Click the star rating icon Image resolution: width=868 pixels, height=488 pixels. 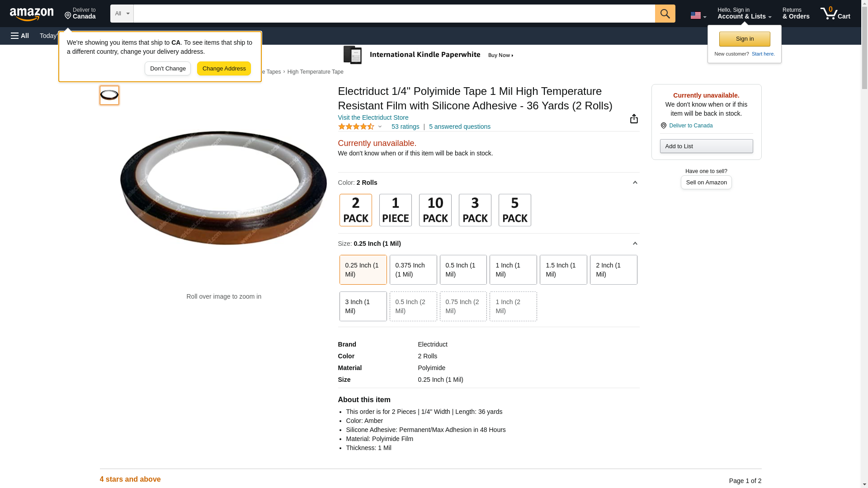pos(356,127)
